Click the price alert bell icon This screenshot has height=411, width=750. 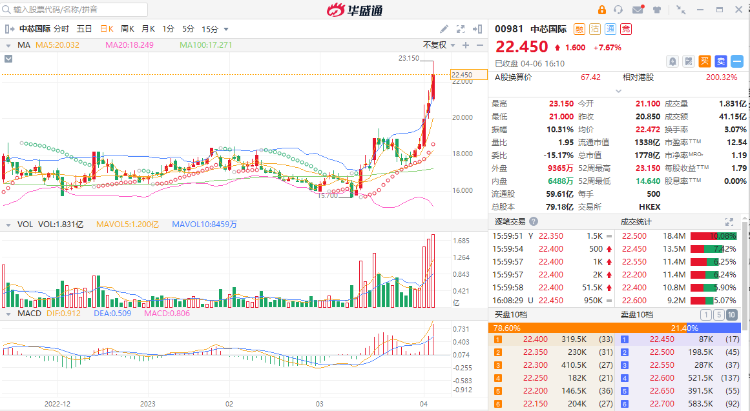tap(673, 61)
